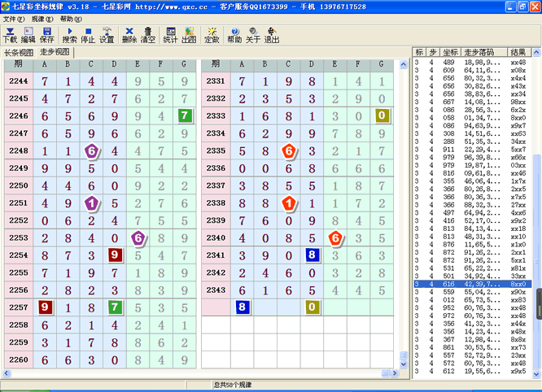Click period number 2343 in the right grid
The width and height of the screenshot is (542, 392).
tap(216, 290)
